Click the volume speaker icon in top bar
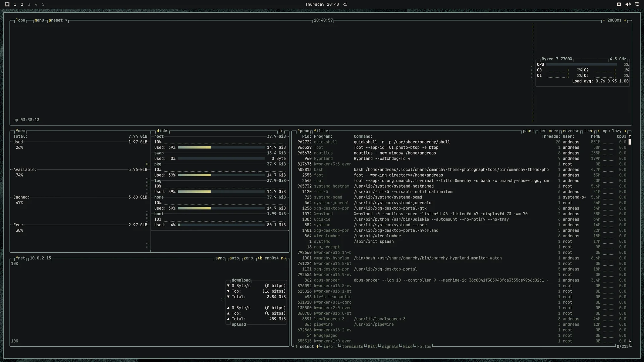644x362 pixels. (628, 4)
